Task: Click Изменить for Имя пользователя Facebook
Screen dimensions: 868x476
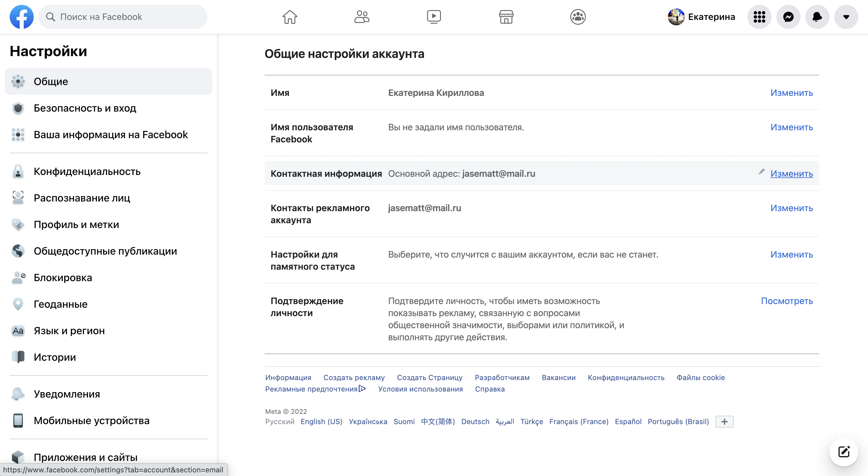Action: coord(791,127)
